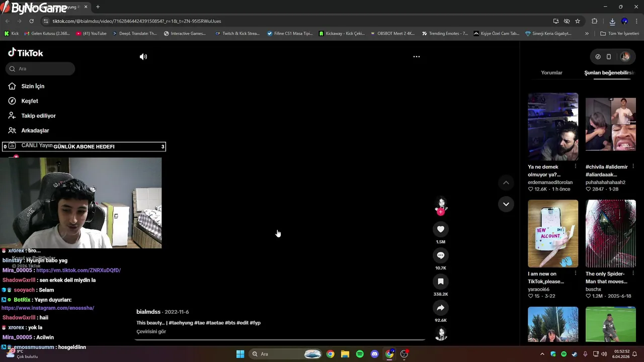Open the 'Keşfet' page

pos(29,101)
